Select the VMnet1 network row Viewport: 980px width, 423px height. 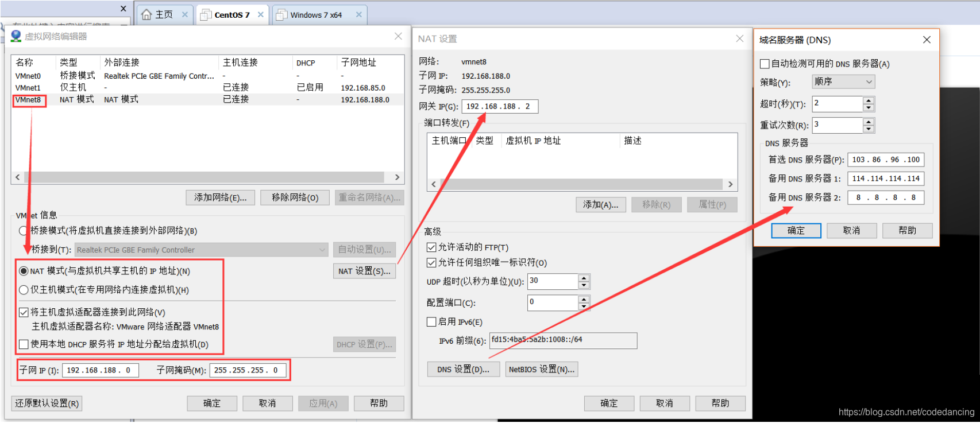coord(207,88)
